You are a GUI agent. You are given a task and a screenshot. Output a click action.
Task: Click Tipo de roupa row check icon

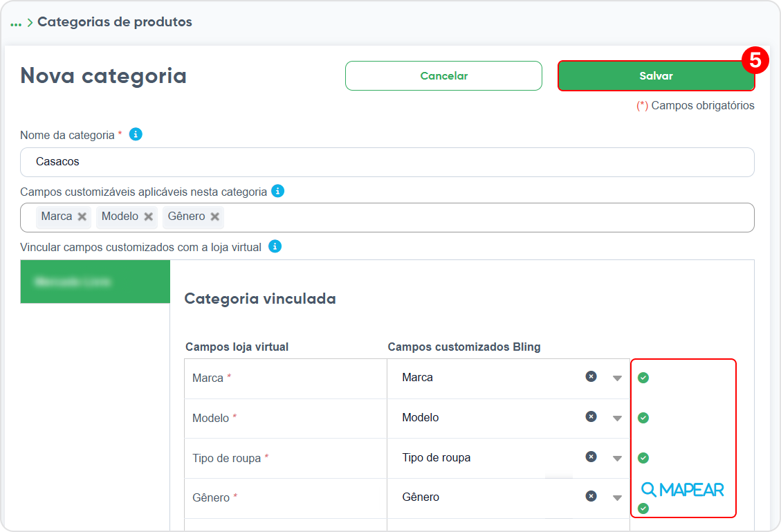tap(643, 458)
